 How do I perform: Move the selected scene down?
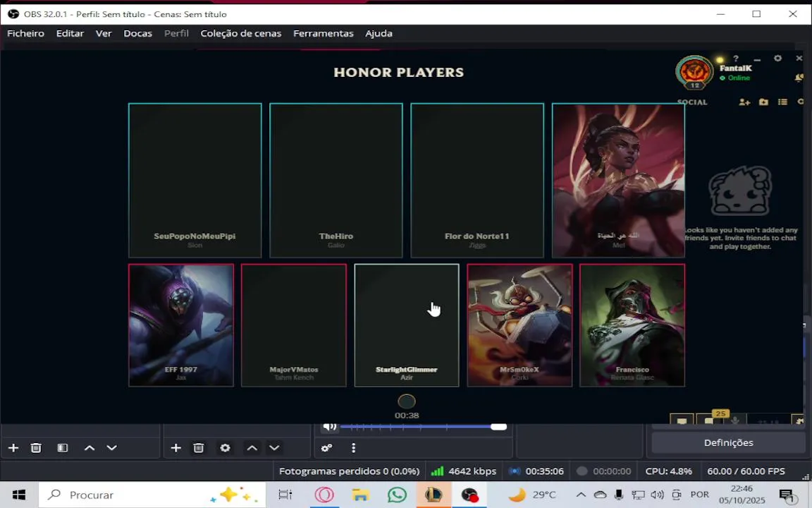click(112, 448)
